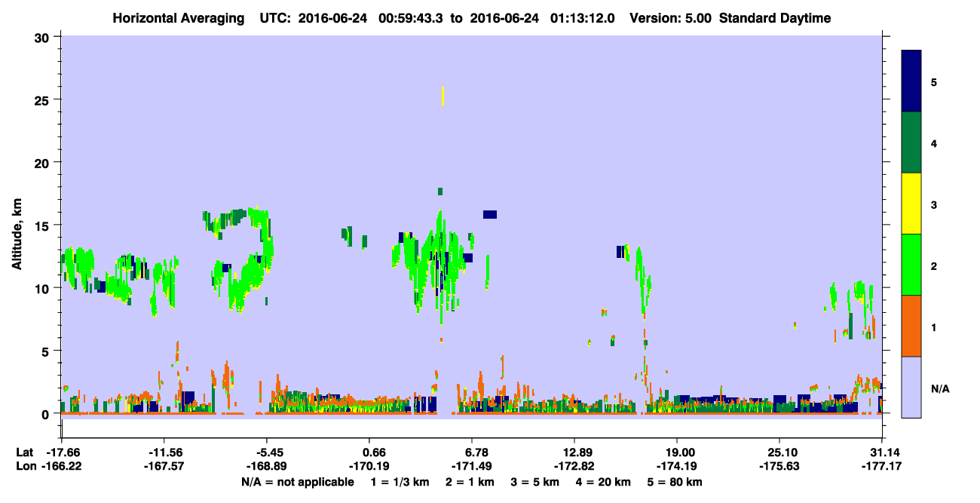The height and width of the screenshot is (503, 980).
Task: Click the longitude value '-167.57'
Action: coord(164,466)
